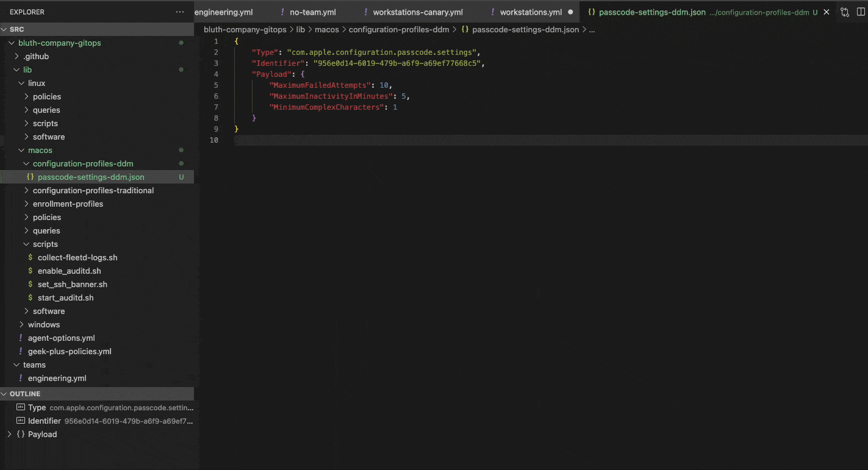Place cursor on empty line 10
Image resolution: width=868 pixels, height=470 pixels.
[551, 140]
